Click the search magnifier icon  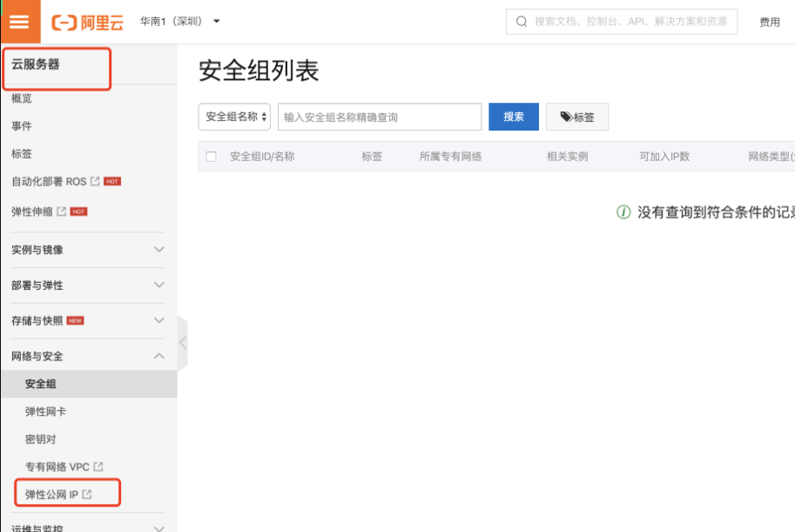coord(521,21)
